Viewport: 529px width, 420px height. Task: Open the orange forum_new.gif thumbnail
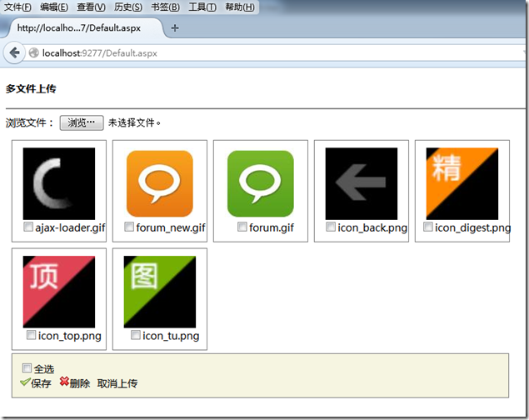click(160, 183)
